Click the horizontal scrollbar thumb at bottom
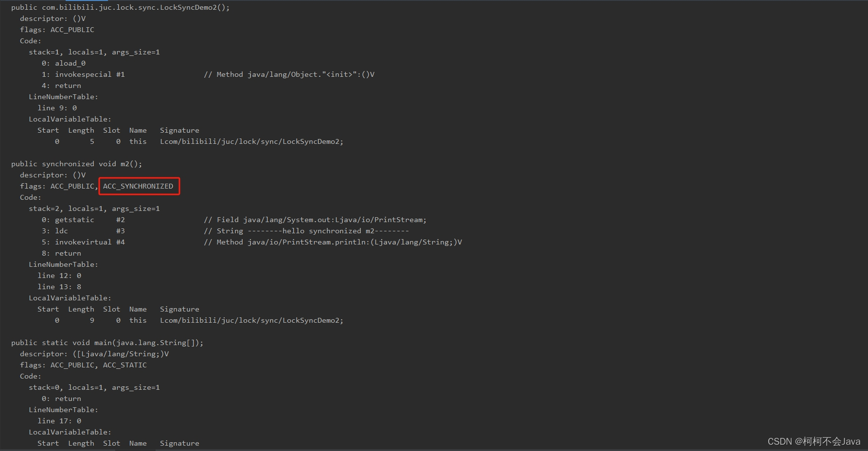Screen dimensions: 868x451 pyautogui.click(x=136, y=450)
